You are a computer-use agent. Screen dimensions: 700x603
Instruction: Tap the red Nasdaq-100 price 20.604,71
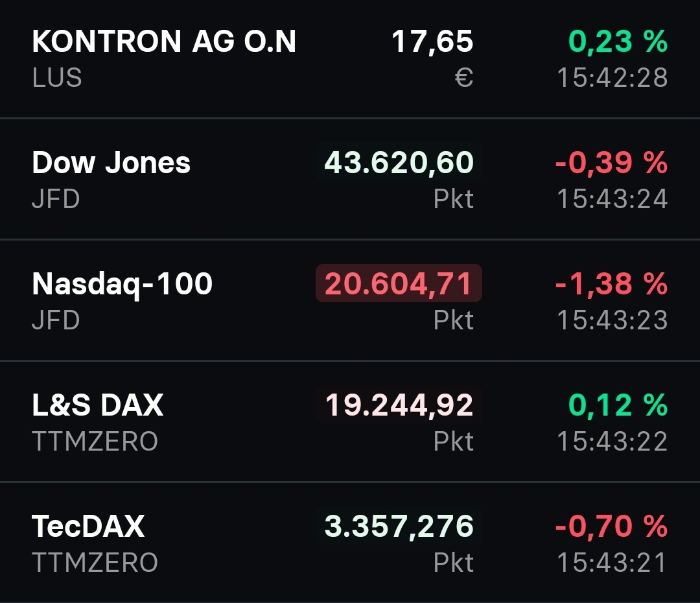point(399,284)
